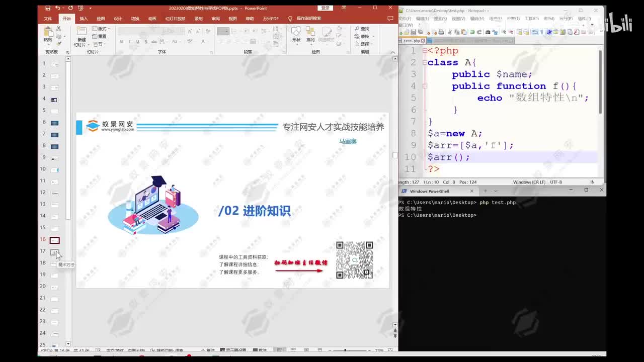The height and width of the screenshot is (362, 644).
Task: Open the comments icon at PowerPoint ribbon right
Action: (x=390, y=19)
